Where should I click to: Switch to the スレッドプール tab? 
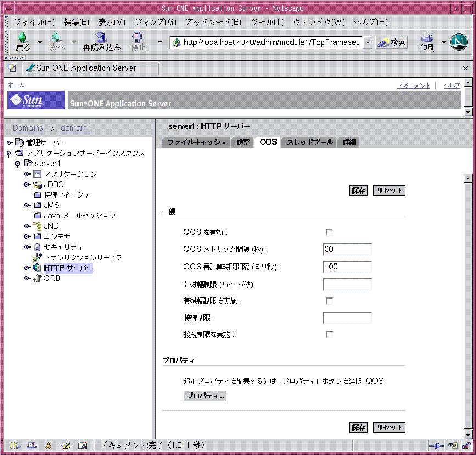coord(309,142)
